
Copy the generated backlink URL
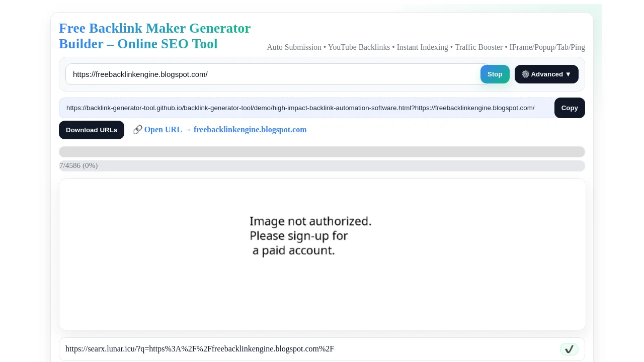(x=570, y=108)
